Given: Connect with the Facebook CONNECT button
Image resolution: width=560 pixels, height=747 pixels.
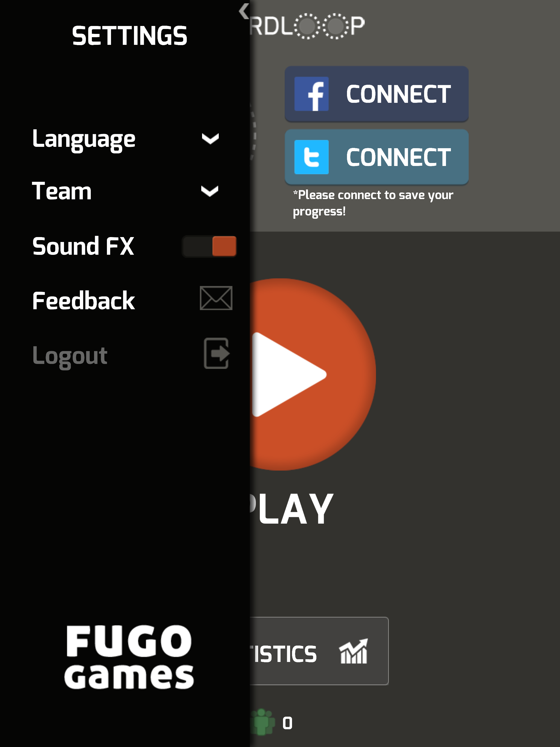Looking at the screenshot, I should click(x=376, y=94).
